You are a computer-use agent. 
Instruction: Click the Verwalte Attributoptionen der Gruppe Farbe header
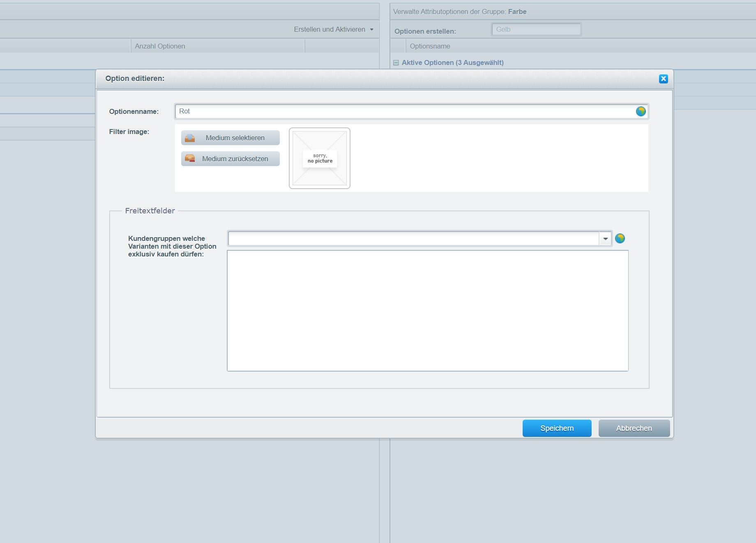coord(460,12)
